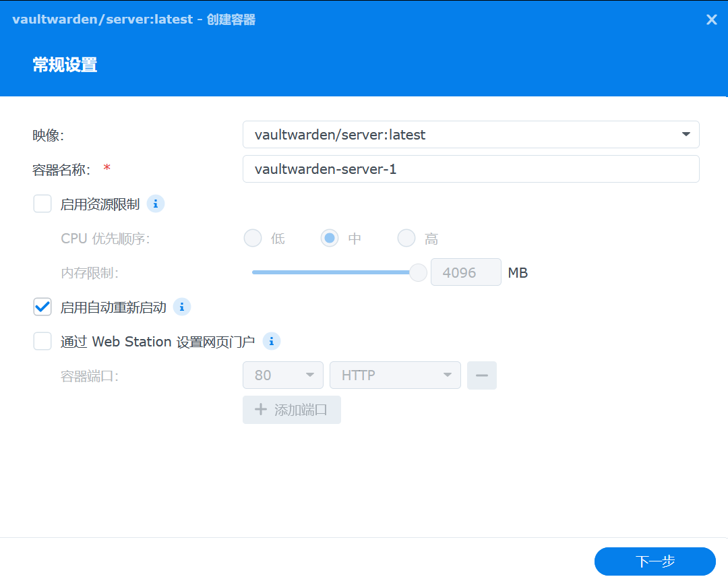
Task: Click the red asterisk beside 容器名称
Action: tap(107, 169)
